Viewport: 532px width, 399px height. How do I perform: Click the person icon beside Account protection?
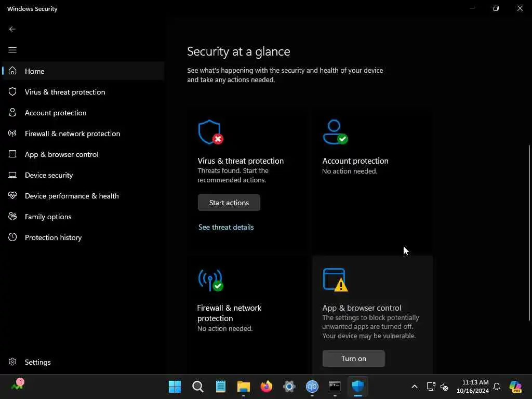click(12, 112)
